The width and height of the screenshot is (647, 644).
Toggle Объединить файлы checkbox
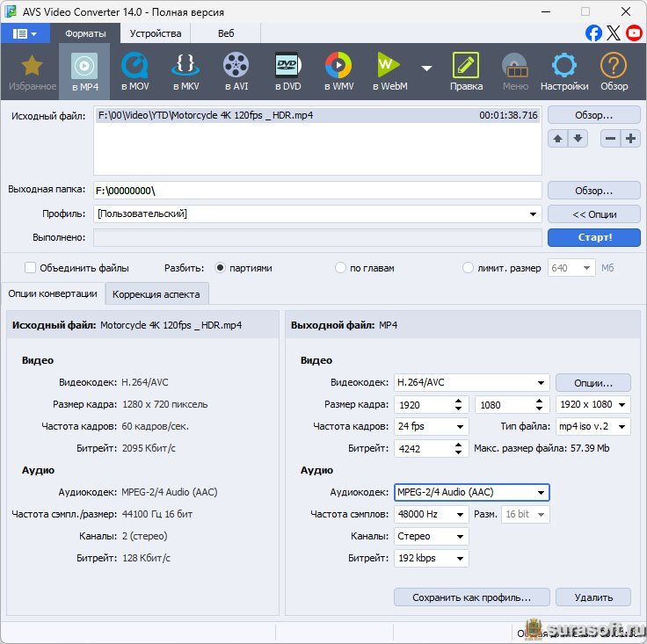(30, 268)
